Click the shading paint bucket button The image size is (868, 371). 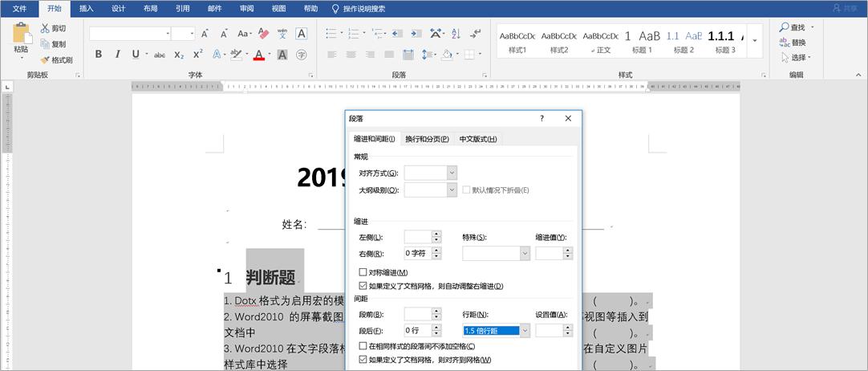(x=447, y=55)
